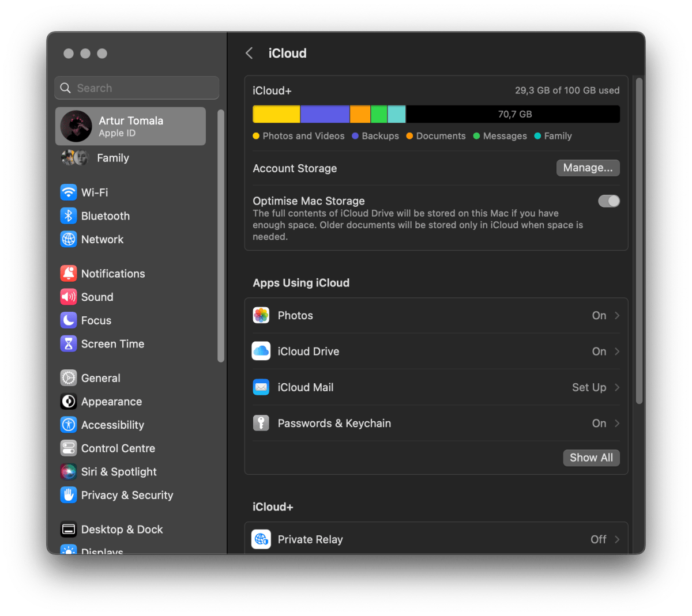Click the Sound speaker icon
This screenshot has width=692, height=616.
[69, 297]
